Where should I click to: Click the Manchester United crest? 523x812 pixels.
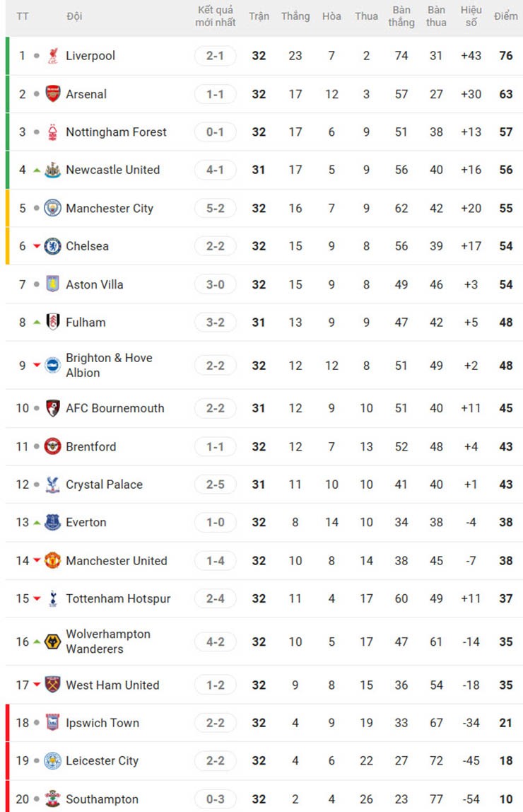coord(53,561)
